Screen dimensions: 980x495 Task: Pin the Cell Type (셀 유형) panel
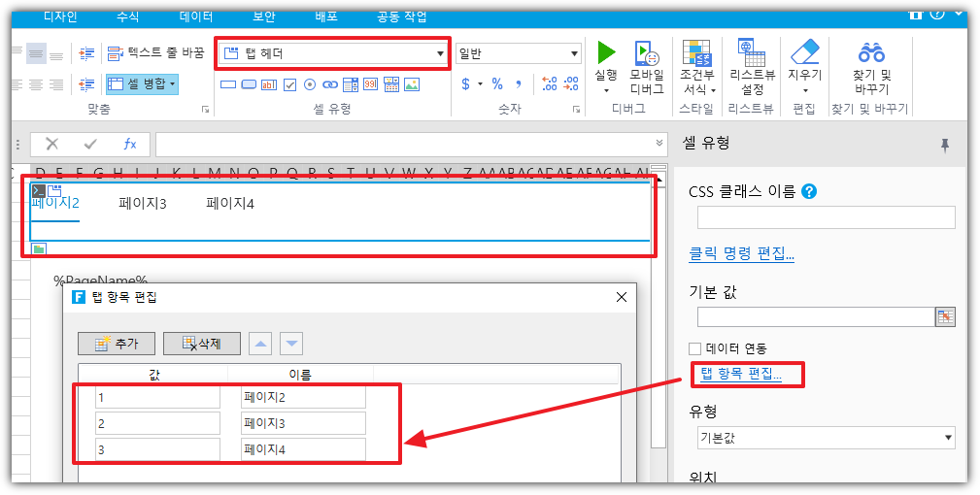[944, 145]
